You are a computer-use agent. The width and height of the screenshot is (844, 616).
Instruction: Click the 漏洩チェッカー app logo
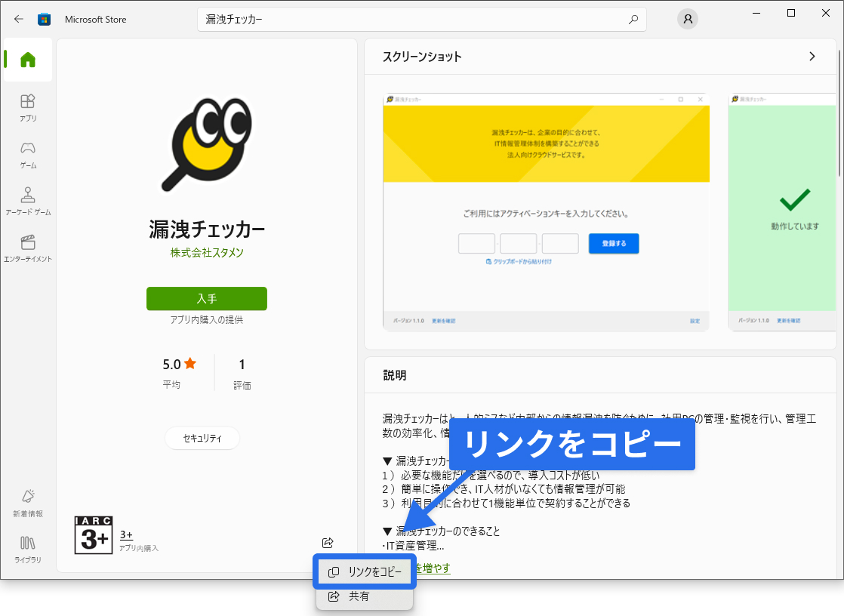pyautogui.click(x=207, y=144)
